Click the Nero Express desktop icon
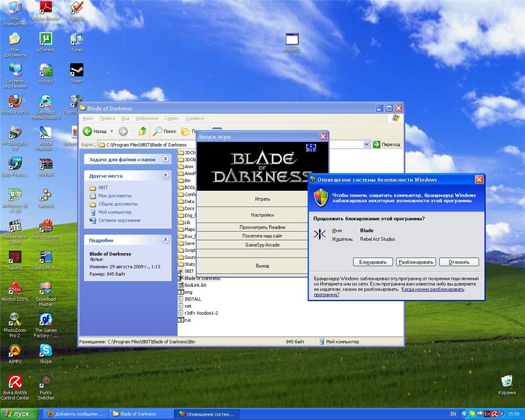This screenshot has height=420, width=525. 46,226
